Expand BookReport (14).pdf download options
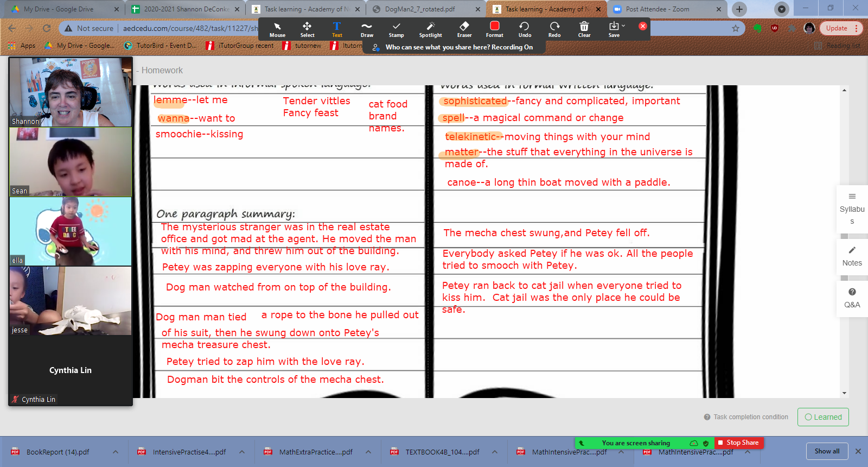This screenshot has width=868, height=467. [116, 452]
